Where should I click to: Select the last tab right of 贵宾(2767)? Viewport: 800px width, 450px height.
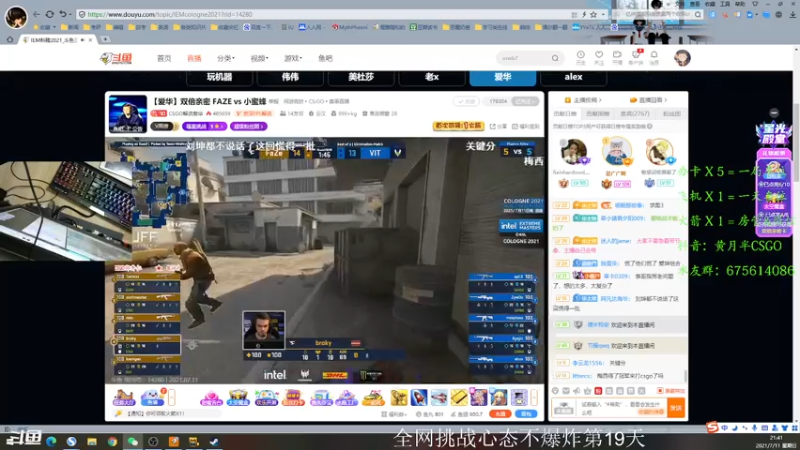pyautogui.click(x=671, y=114)
